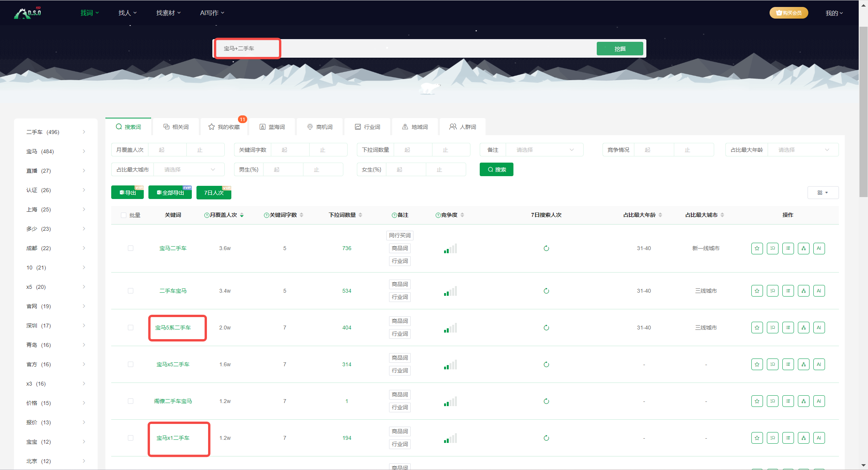Click the keyword search input box
This screenshot has width=868, height=470.
[x=405, y=48]
